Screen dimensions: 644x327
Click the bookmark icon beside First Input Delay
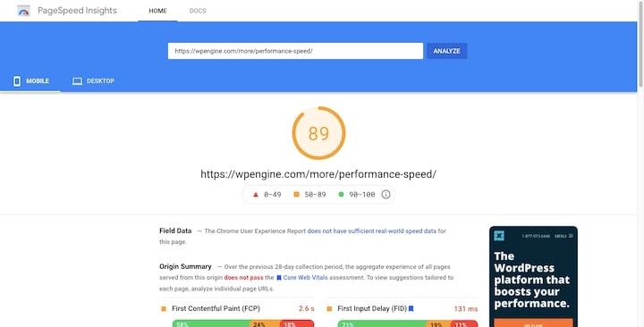pyautogui.click(x=411, y=308)
